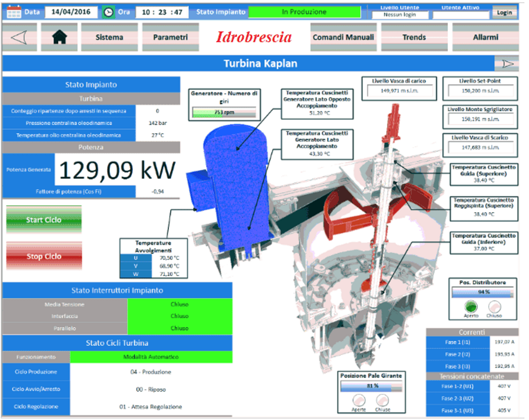Select the Aperto indicator under Pos. Distributore
Image resolution: width=529 pixels, height=420 pixels.
click(471, 307)
